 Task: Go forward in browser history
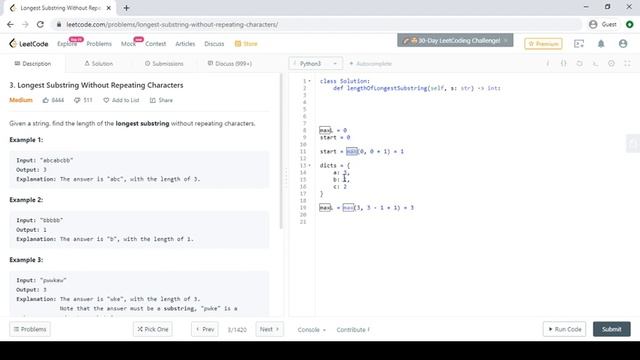point(25,24)
